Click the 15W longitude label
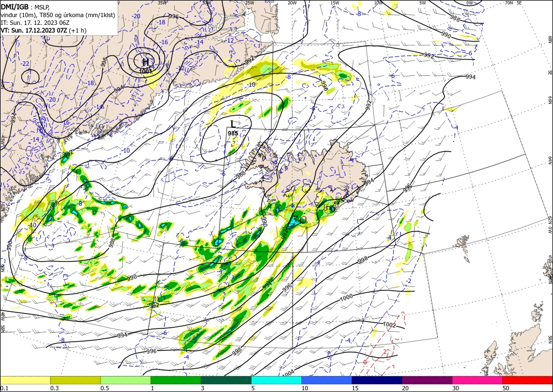 click(335, 3)
